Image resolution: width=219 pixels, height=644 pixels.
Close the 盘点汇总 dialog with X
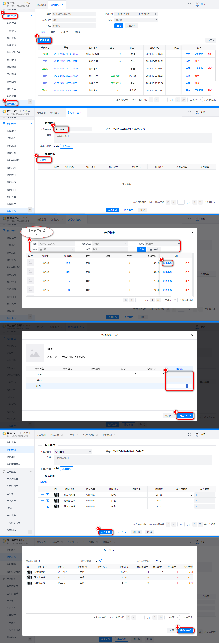[192, 550]
